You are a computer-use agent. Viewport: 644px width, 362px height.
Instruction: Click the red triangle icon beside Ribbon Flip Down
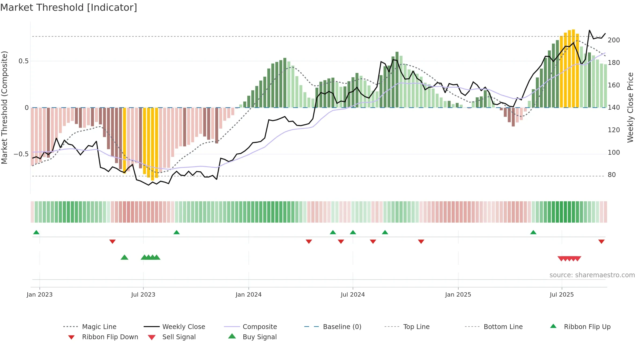pyautogui.click(x=71, y=337)
